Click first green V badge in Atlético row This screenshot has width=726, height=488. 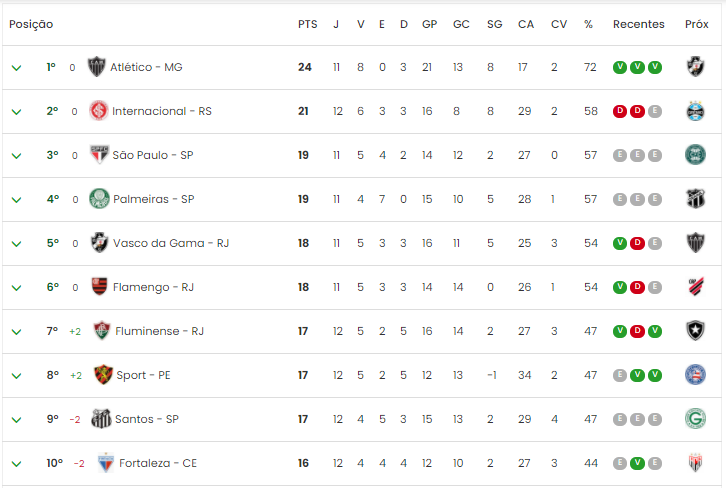click(x=620, y=67)
